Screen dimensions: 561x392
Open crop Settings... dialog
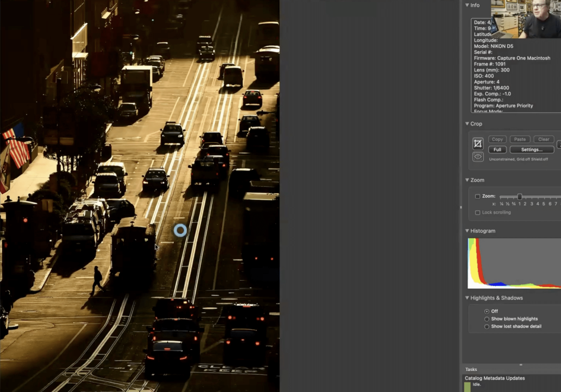tap(532, 150)
